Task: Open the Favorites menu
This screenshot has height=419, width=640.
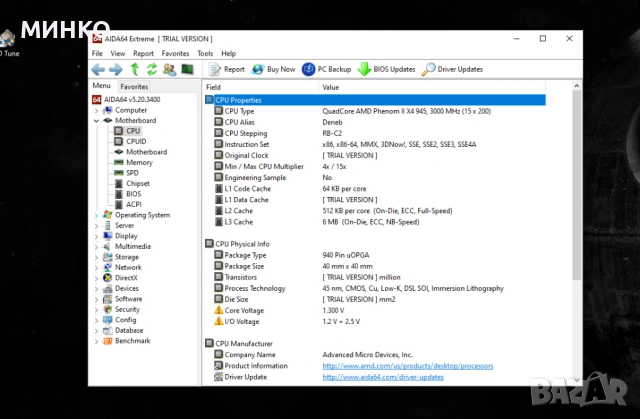Action: pos(175,53)
